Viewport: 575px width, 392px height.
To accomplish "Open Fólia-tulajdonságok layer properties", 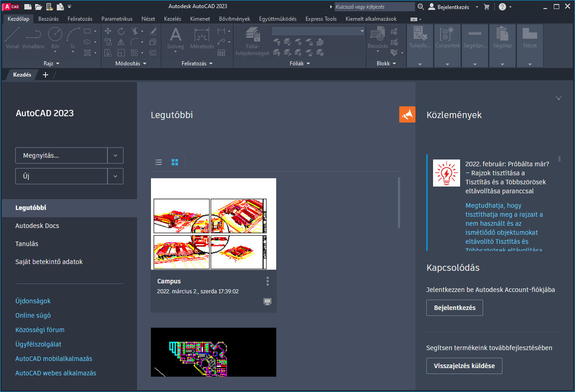I will pos(252,41).
